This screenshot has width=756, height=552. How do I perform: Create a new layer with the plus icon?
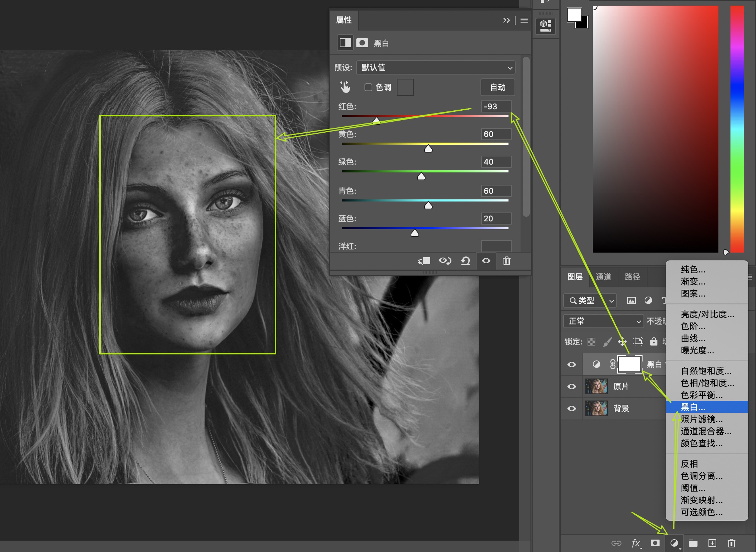(712, 543)
